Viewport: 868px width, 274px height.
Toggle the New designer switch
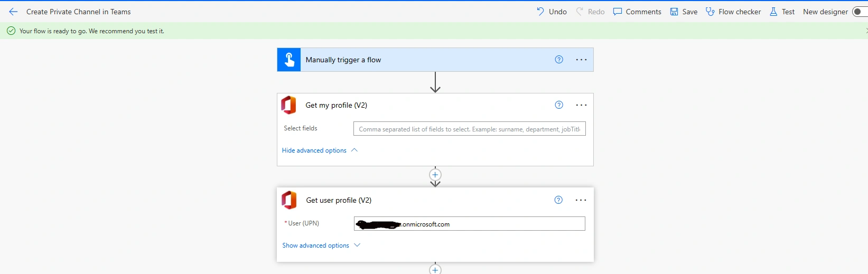[x=860, y=12]
